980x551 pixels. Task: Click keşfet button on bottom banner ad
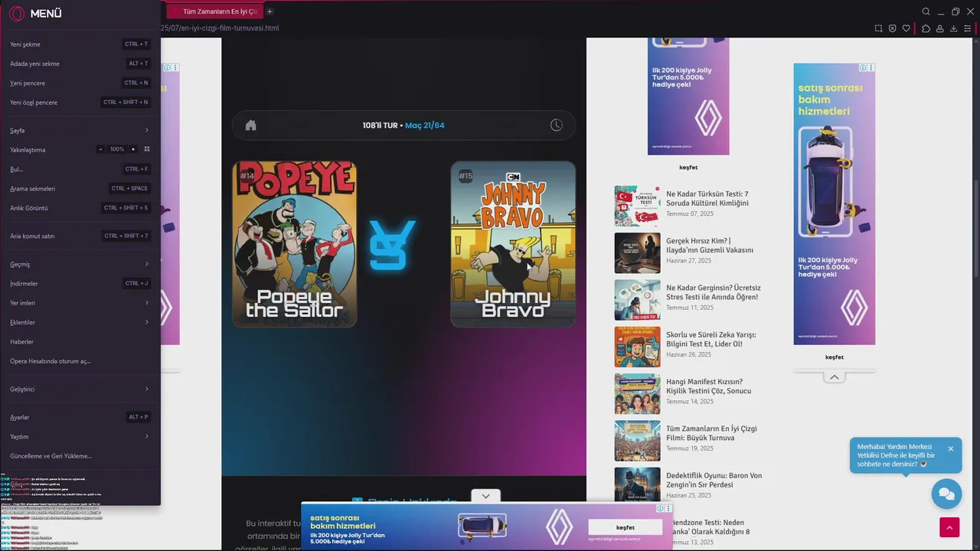(x=626, y=527)
